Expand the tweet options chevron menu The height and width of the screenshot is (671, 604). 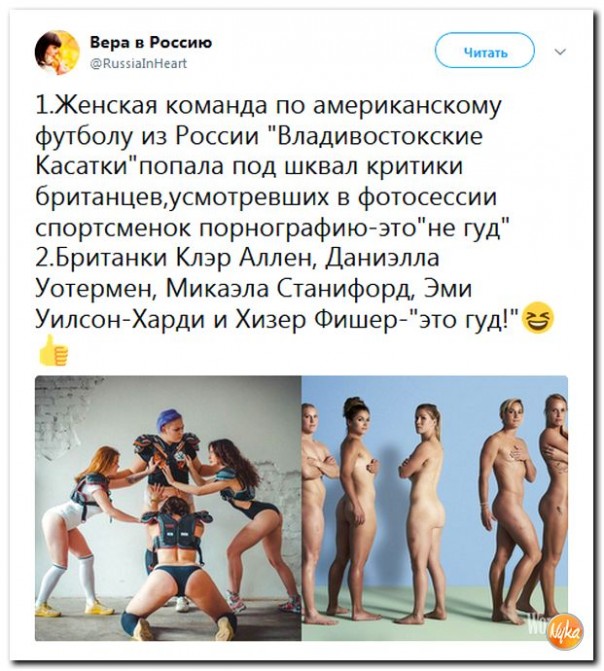coord(560,51)
